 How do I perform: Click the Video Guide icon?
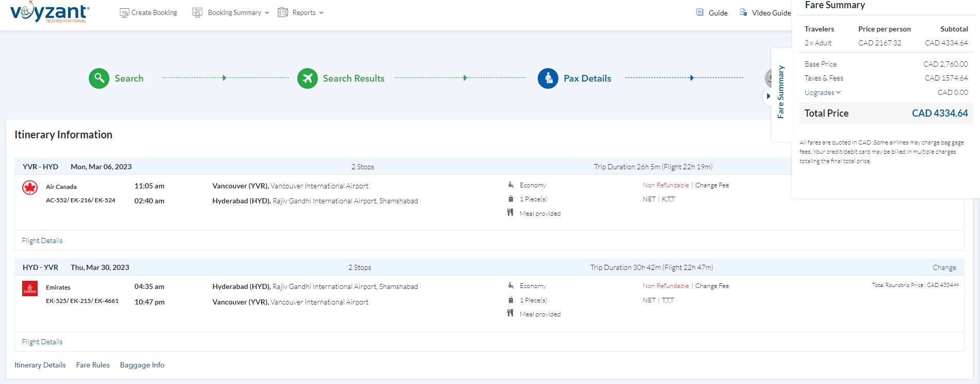tap(743, 12)
